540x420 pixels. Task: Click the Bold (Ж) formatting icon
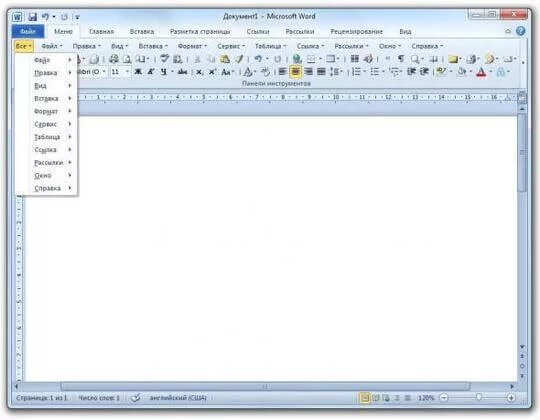pyautogui.click(x=138, y=72)
